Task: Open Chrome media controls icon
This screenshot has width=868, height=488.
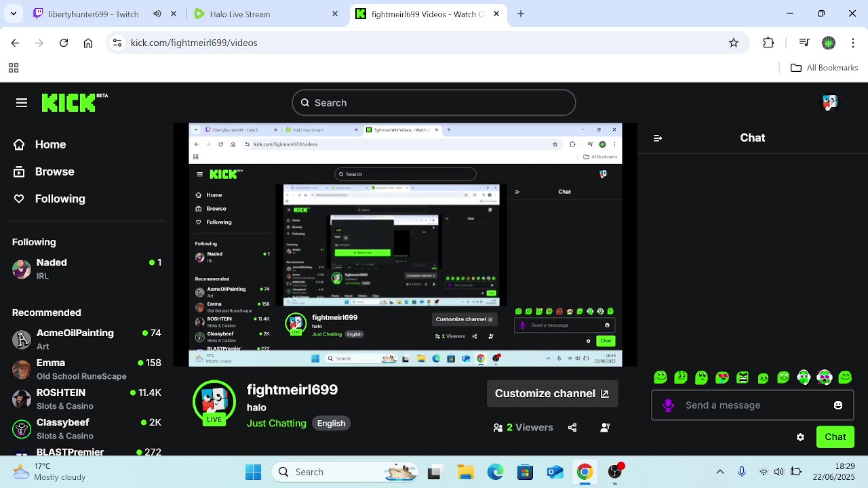Action: tap(804, 43)
